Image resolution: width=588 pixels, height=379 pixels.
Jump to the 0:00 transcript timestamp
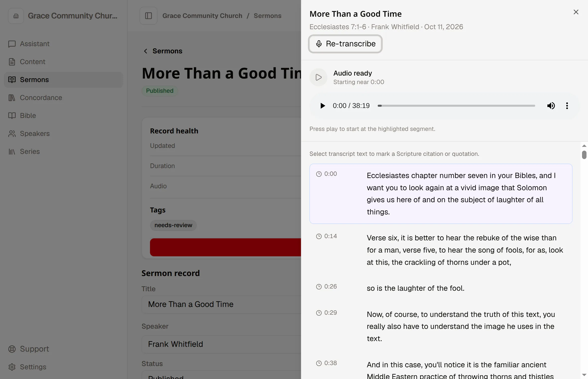(326, 174)
